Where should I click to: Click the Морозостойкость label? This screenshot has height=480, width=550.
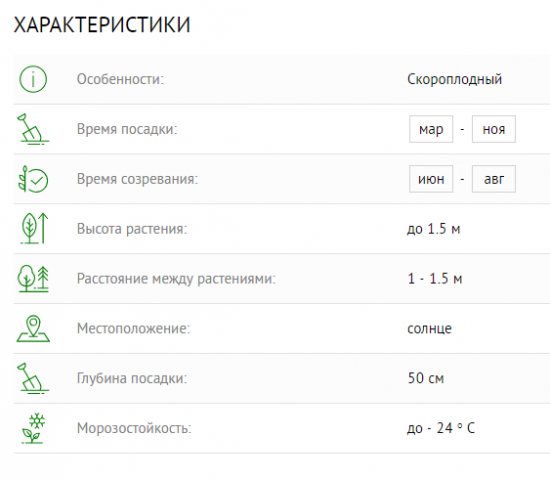click(134, 428)
